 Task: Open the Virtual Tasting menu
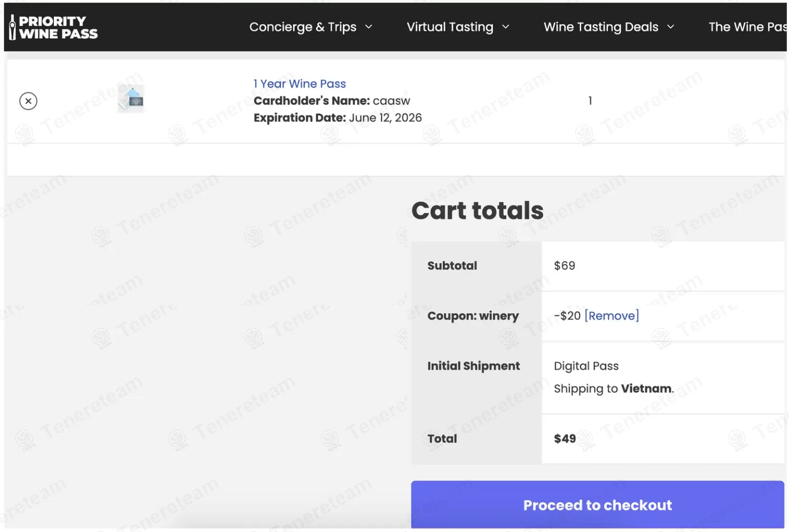click(449, 27)
